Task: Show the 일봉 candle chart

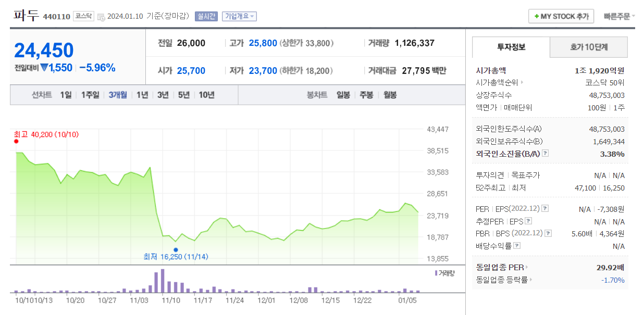Action: point(343,95)
